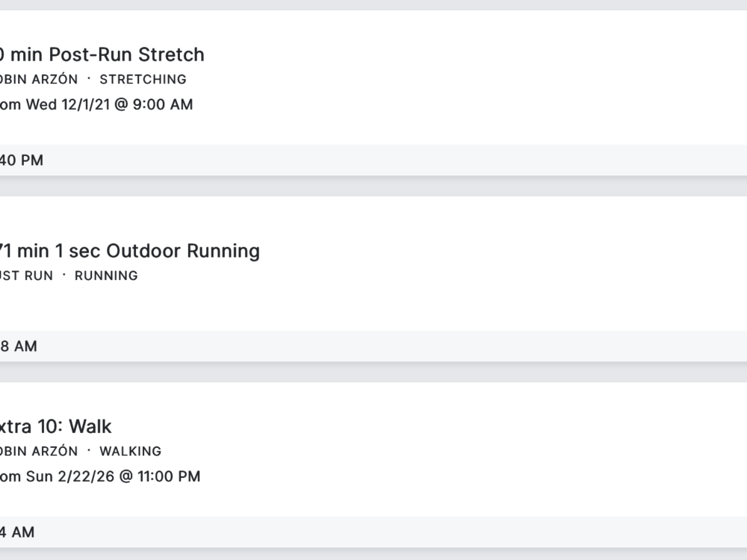Open the 71 min Outdoor Running workout
This screenshot has width=747, height=560.
pos(129,251)
